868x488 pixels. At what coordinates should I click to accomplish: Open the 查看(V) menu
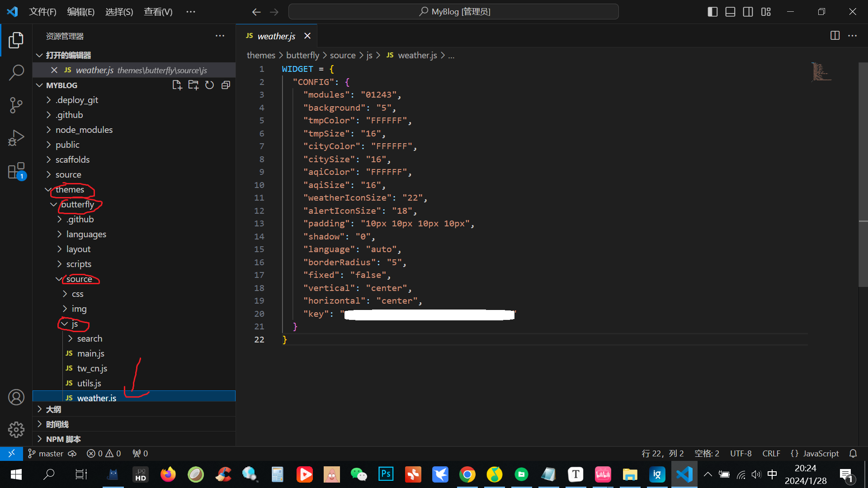[x=158, y=12]
